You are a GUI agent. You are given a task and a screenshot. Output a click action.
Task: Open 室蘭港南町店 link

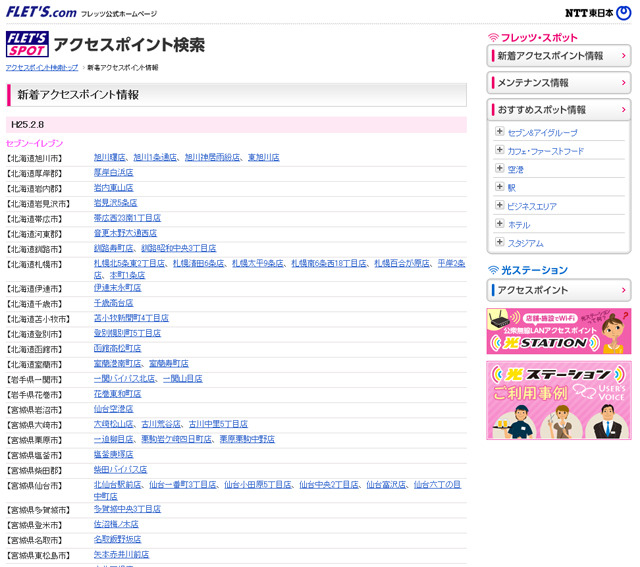tap(118, 363)
